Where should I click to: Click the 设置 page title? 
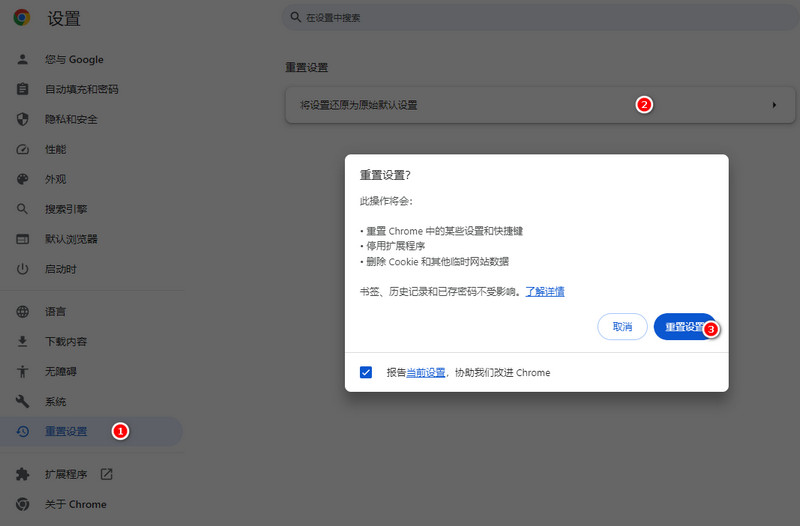(x=64, y=18)
